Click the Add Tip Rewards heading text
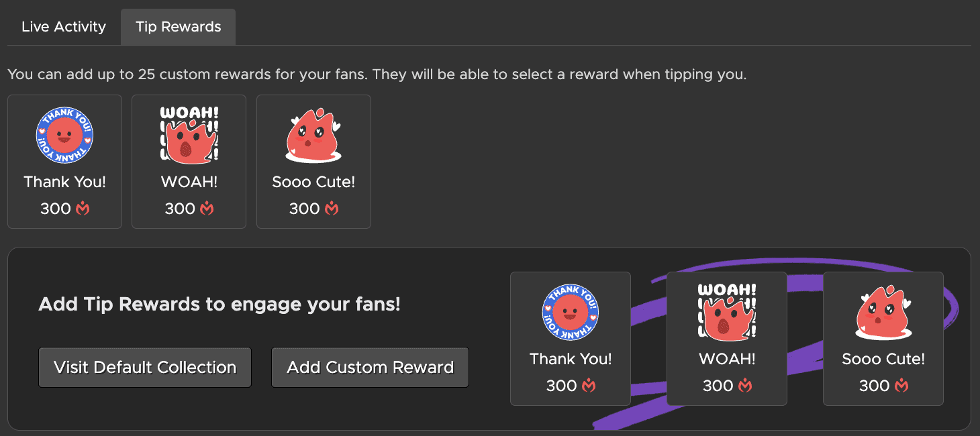This screenshot has height=436, width=980. tap(219, 305)
